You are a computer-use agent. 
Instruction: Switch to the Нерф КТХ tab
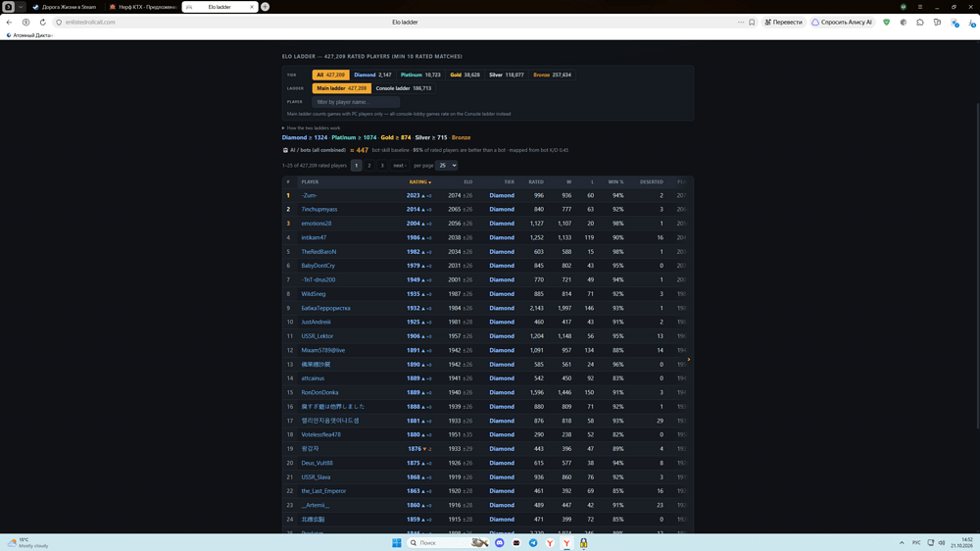pos(142,7)
